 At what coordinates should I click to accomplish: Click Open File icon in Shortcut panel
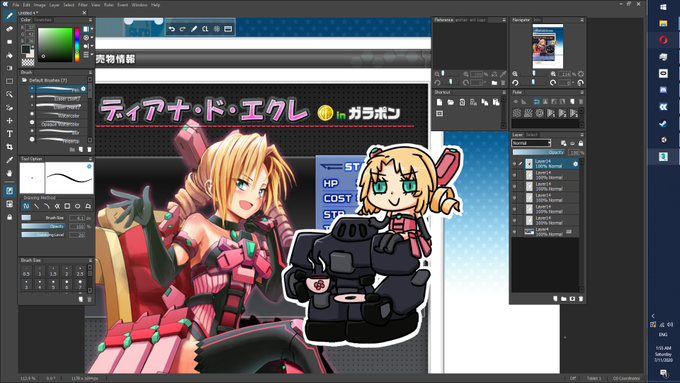coord(451,102)
